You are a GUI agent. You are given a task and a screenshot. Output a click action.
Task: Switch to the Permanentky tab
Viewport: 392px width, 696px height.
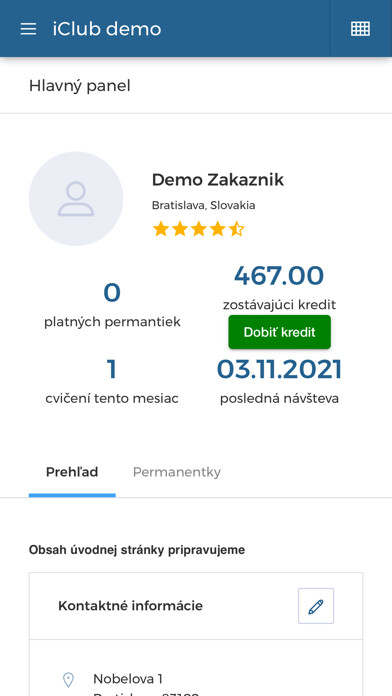[177, 472]
